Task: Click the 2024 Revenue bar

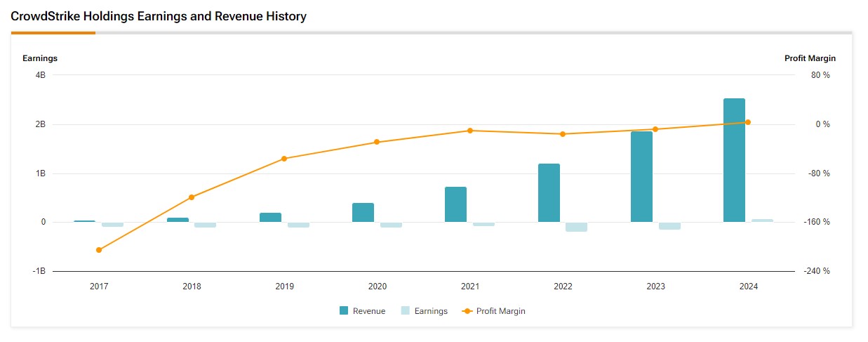Action: pos(734,160)
